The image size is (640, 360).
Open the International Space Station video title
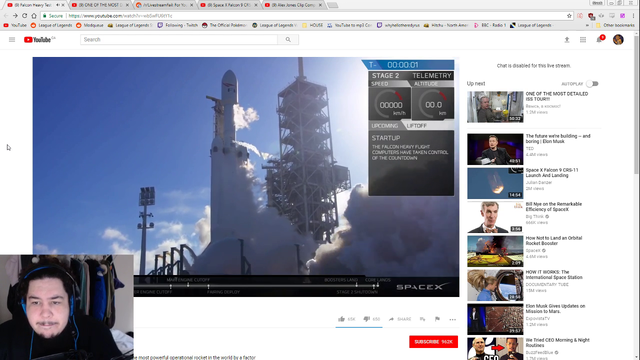coord(554,275)
